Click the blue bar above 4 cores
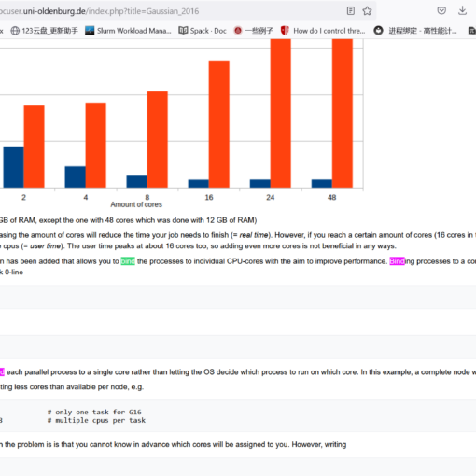Image resolution: width=476 pixels, height=476 pixels. coord(75,176)
